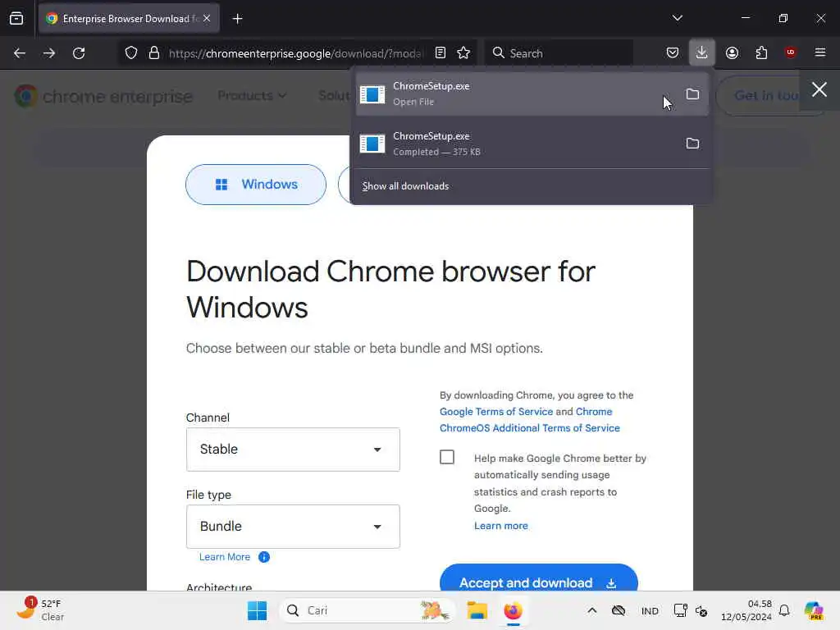Toggle the Downloads toolbar button
This screenshot has width=840, height=630.
pyautogui.click(x=702, y=53)
